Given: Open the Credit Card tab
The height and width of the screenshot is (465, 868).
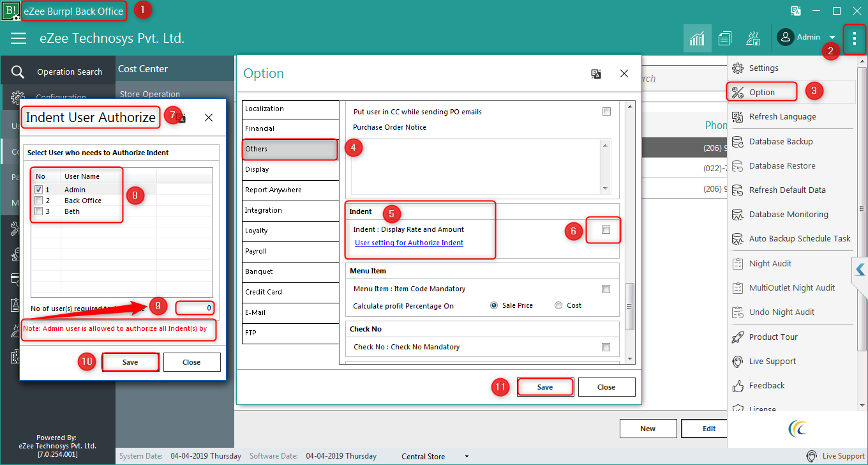Looking at the screenshot, I should tap(290, 292).
